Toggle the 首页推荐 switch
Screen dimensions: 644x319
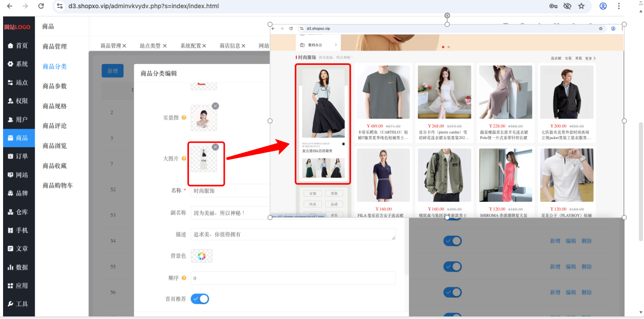tap(200, 299)
